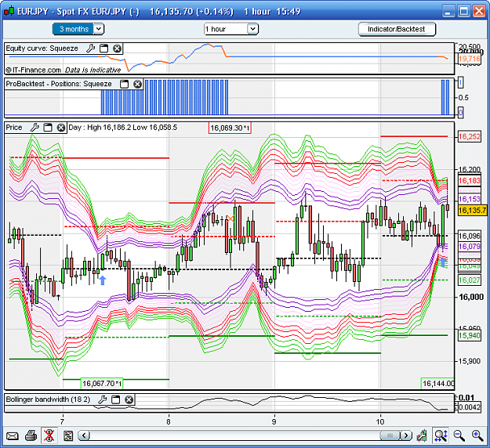Click the 16,027 green price tag
This screenshot has height=448, width=490.
[x=469, y=280]
